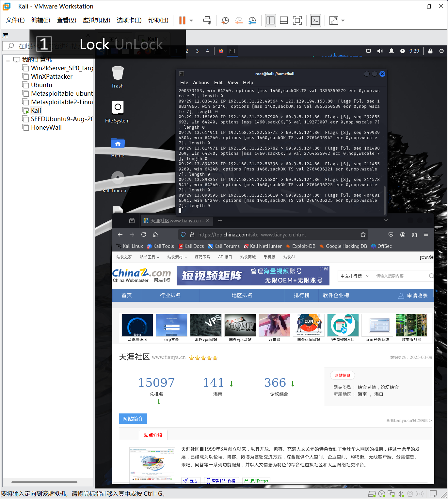This screenshot has width=448, height=499.
Task: Reload the Firefox page
Action: tap(144, 234)
